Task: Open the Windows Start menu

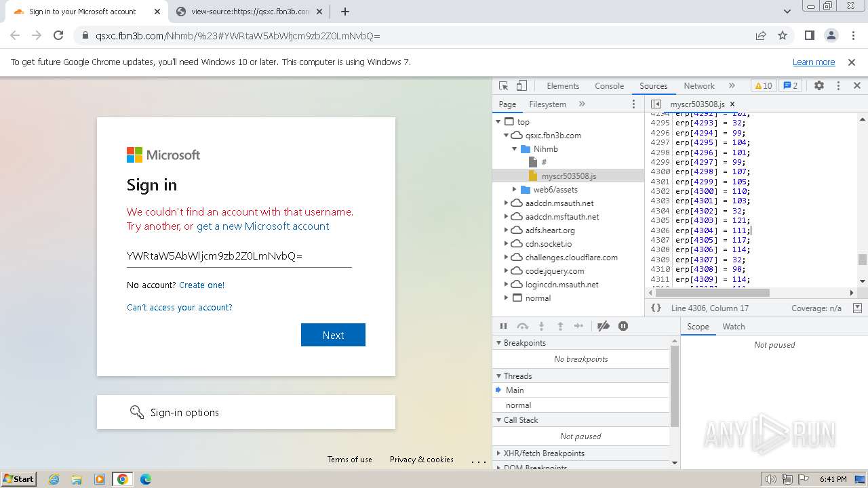Action: click(19, 479)
